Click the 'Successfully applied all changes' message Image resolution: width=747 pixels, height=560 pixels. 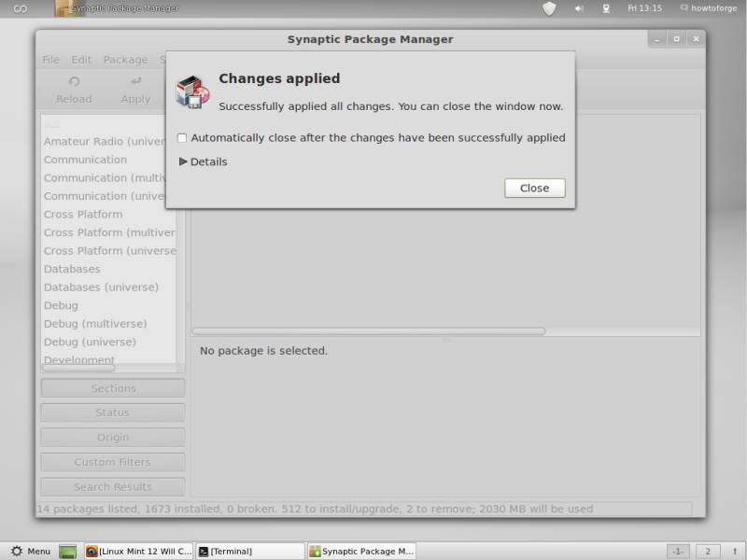pyautogui.click(x=390, y=106)
